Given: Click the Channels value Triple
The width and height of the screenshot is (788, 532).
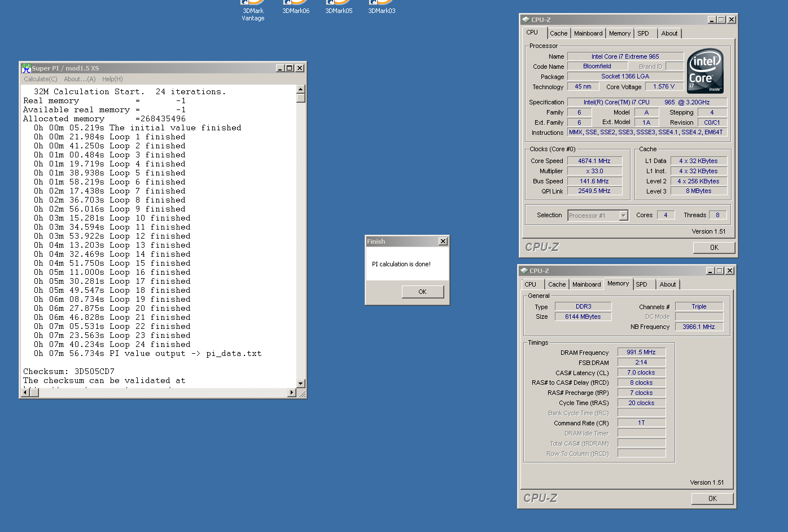Looking at the screenshot, I should pyautogui.click(x=699, y=306).
